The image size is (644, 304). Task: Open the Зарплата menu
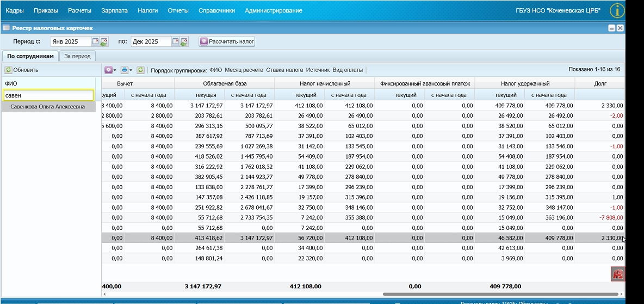click(114, 11)
